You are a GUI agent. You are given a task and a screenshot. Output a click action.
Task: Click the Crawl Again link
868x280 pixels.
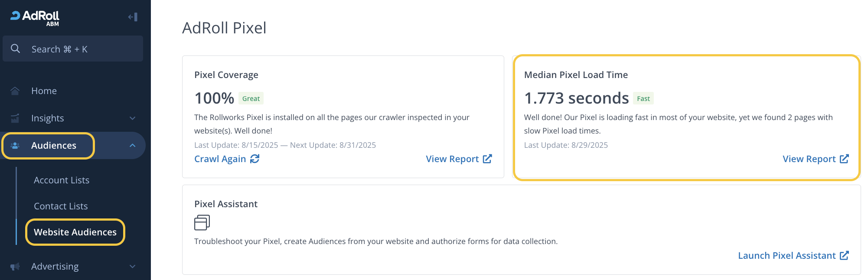point(220,159)
